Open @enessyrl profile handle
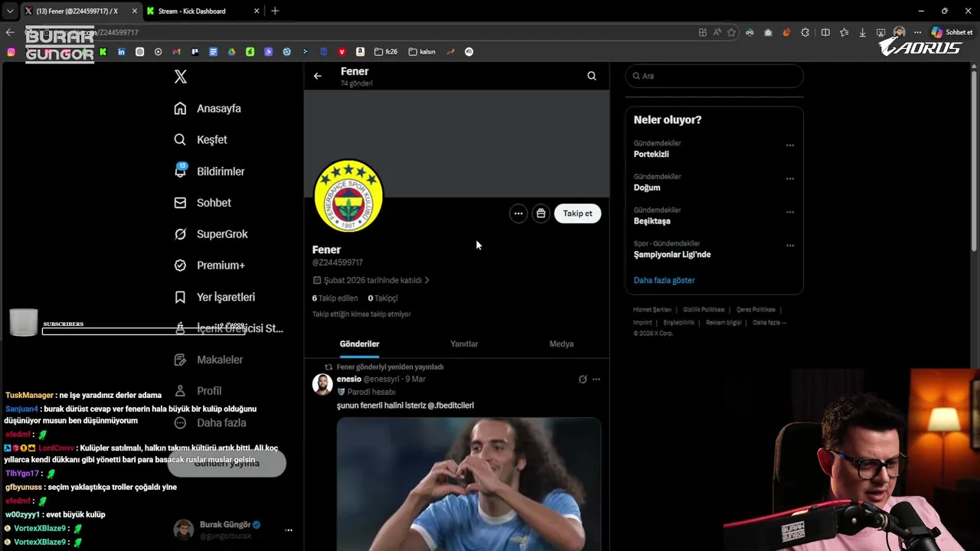 pos(382,379)
